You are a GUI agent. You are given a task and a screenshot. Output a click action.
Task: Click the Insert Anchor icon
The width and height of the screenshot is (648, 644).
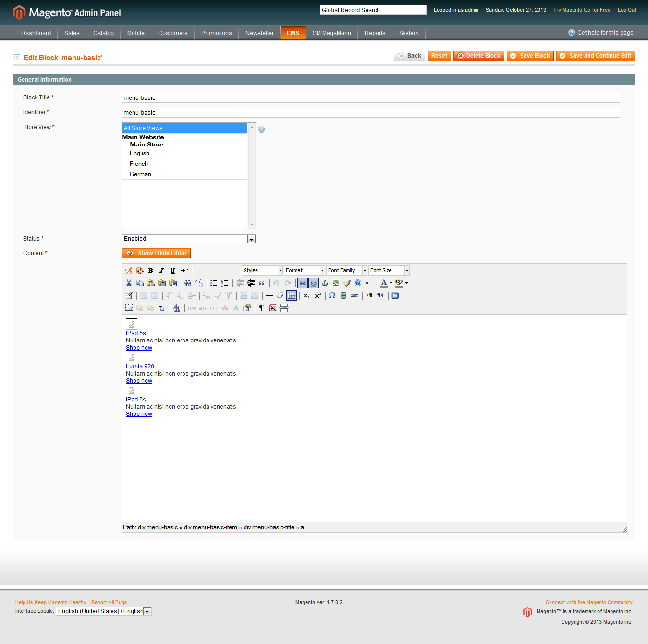click(325, 283)
